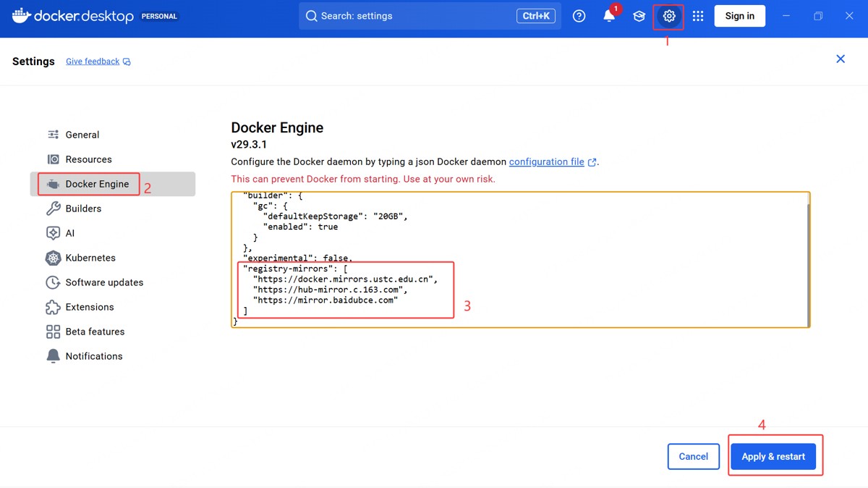Open the Beta features section
868x488 pixels.
tap(95, 332)
